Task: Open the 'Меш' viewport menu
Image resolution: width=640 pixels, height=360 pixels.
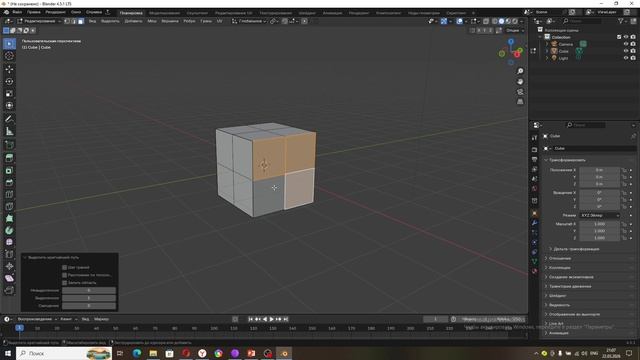Action: point(152,21)
